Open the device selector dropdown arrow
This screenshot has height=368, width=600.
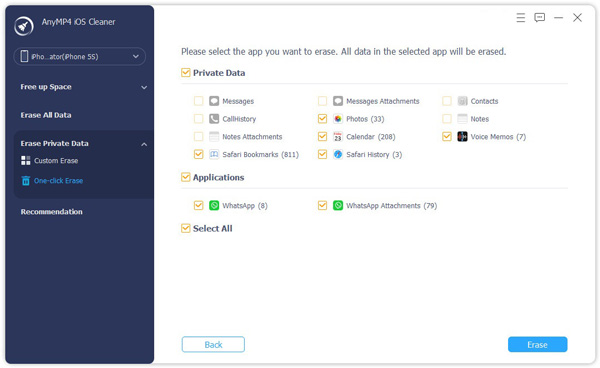coord(136,57)
